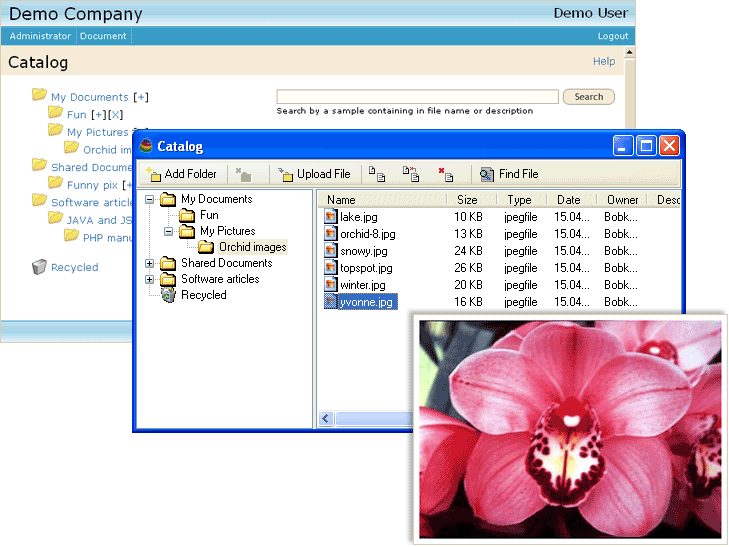Click My Documents folder icon on the web page
Image resolution: width=729 pixels, height=547 pixels.
click(x=39, y=94)
